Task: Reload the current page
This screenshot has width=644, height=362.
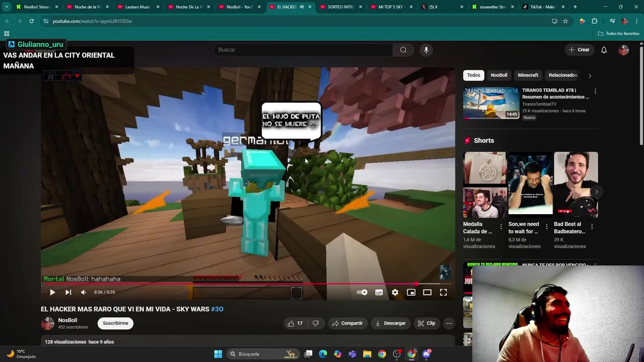Action: (31, 21)
